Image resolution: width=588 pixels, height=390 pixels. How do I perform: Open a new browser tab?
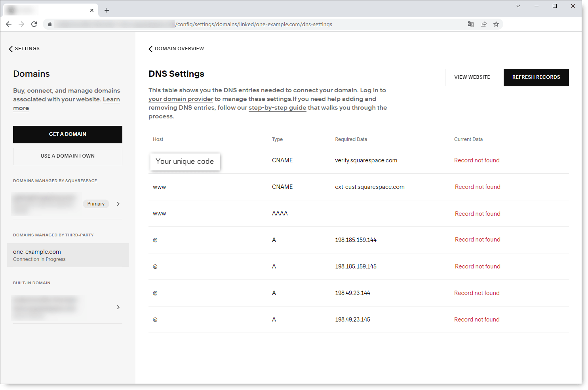(107, 10)
